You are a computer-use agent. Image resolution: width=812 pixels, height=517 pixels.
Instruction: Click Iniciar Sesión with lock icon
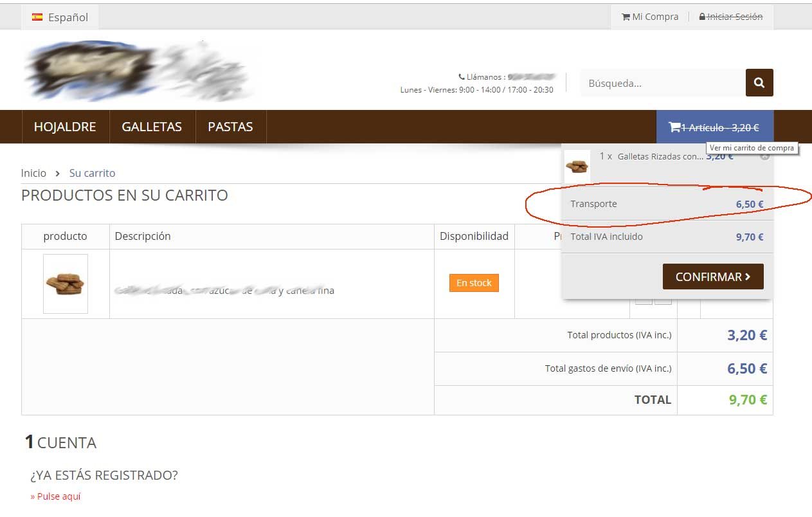(731, 17)
